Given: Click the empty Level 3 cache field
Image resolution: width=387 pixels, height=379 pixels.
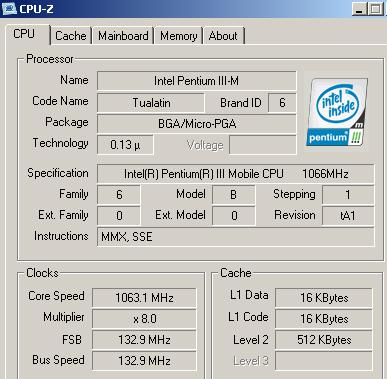Looking at the screenshot, I should click(324, 361).
